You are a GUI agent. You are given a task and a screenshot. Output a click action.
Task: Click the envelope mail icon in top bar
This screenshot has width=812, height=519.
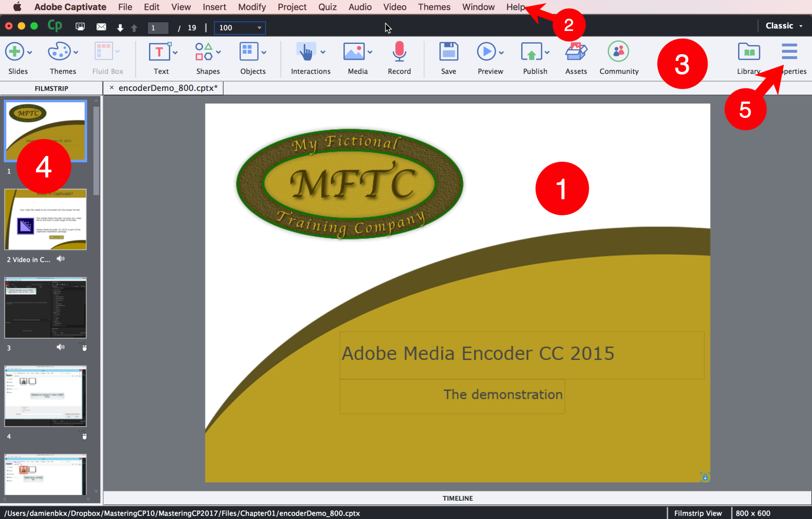101,27
